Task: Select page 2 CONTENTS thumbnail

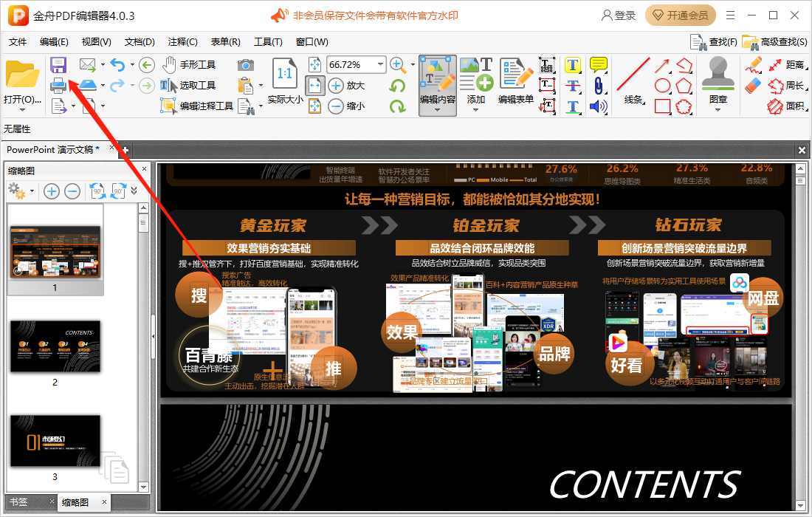Action: (55, 346)
